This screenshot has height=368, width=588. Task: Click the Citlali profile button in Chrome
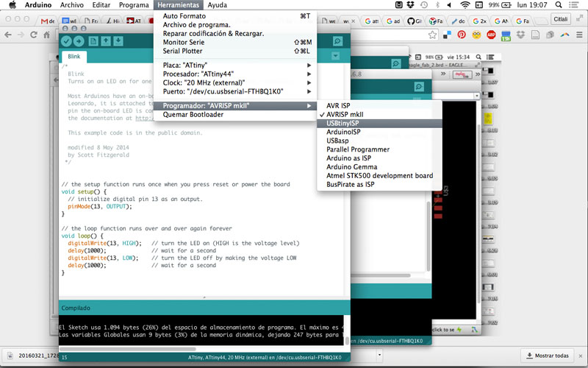pyautogui.click(x=561, y=19)
